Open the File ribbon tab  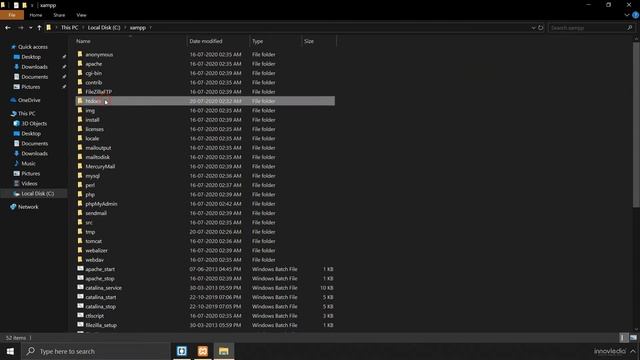click(x=12, y=15)
